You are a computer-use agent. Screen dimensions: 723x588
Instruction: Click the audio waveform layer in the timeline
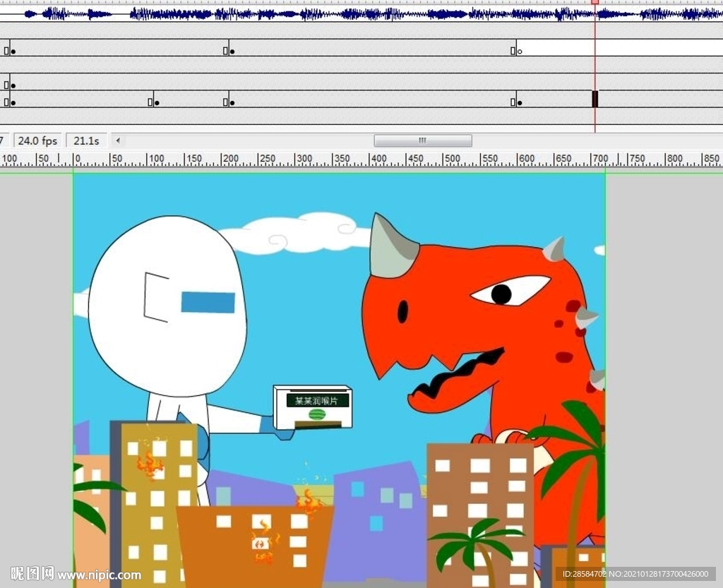pyautogui.click(x=318, y=13)
